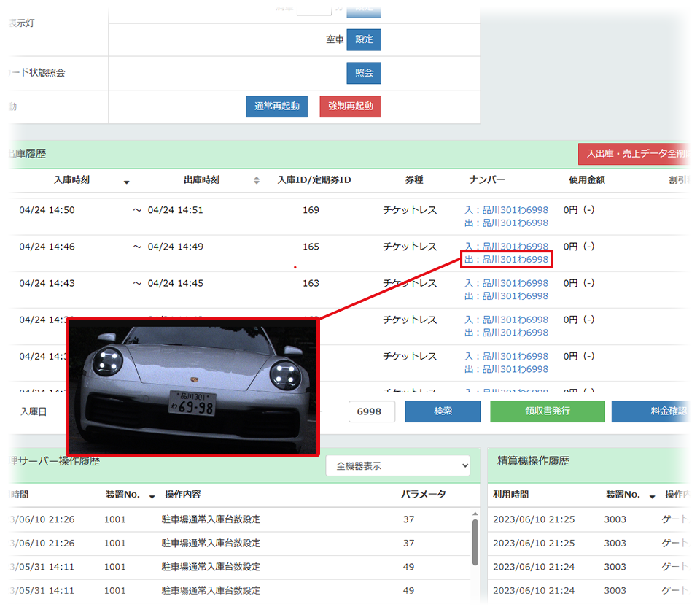Select 0円 (-) amount in row 163

578,283
